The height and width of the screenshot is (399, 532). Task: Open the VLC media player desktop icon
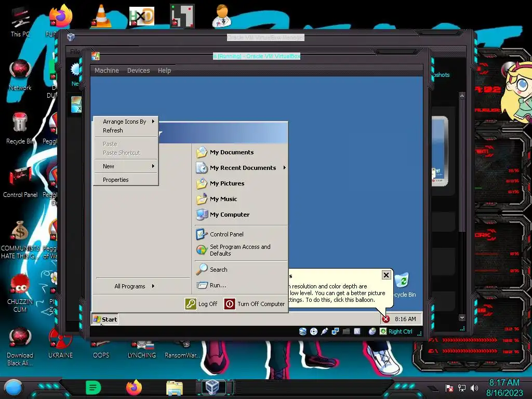pyautogui.click(x=101, y=16)
